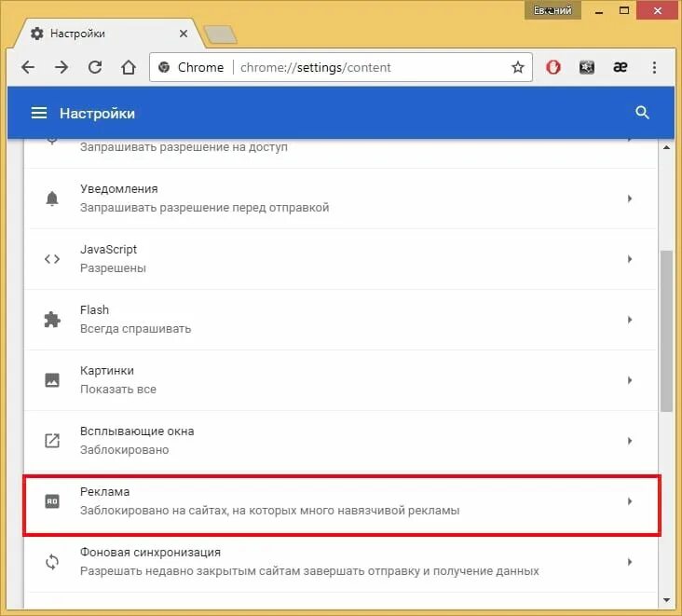Bookmark this page with the star
Image resolution: width=682 pixels, height=616 pixels.
click(x=518, y=67)
